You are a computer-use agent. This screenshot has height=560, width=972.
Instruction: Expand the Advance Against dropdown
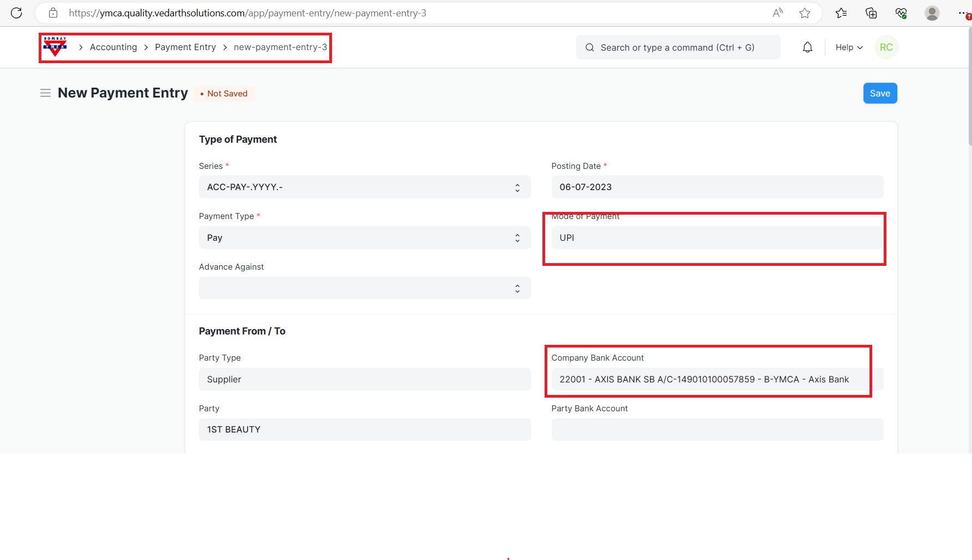pyautogui.click(x=364, y=288)
